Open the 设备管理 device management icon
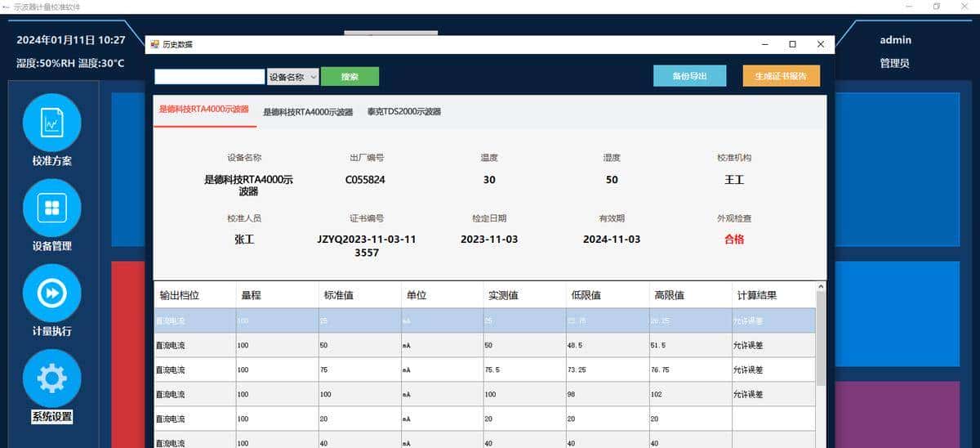Viewport: 980px width, 448px height. tap(52, 208)
